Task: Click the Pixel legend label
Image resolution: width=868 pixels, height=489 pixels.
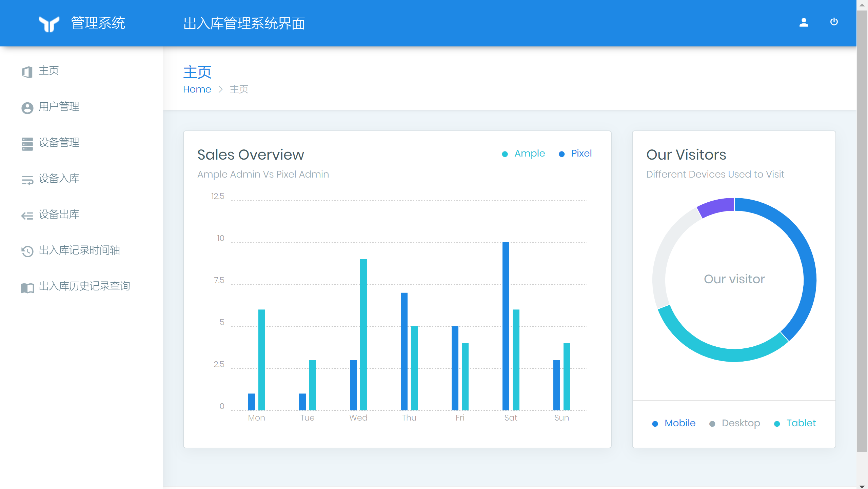Action: click(581, 154)
